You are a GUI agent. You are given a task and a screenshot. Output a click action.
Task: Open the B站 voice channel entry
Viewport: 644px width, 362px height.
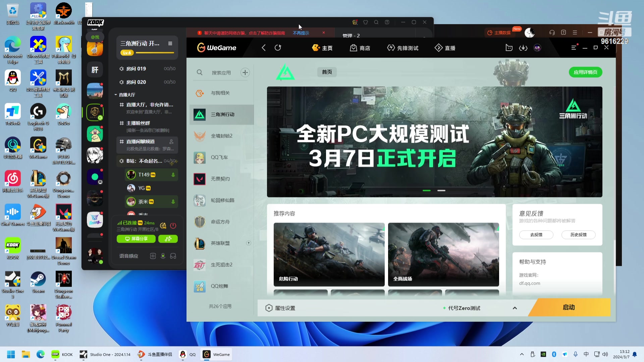pos(148,161)
